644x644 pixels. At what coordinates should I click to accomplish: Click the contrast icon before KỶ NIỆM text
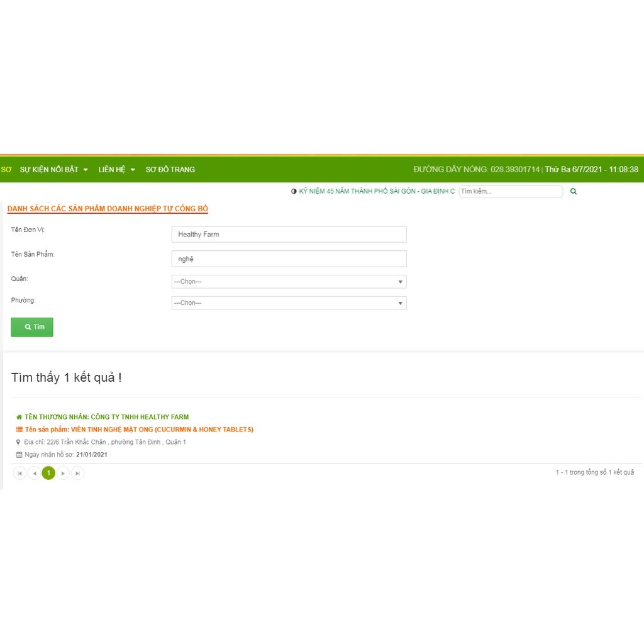(294, 191)
